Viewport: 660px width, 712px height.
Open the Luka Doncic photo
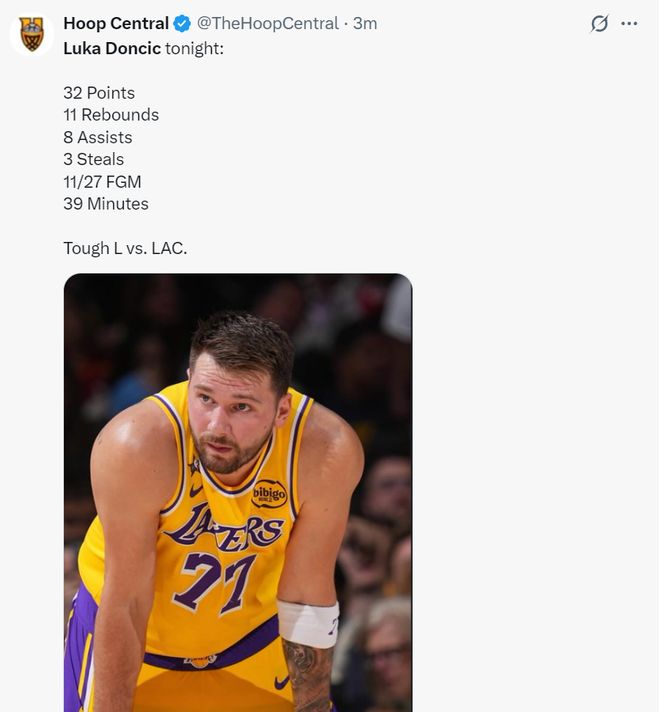[238, 492]
